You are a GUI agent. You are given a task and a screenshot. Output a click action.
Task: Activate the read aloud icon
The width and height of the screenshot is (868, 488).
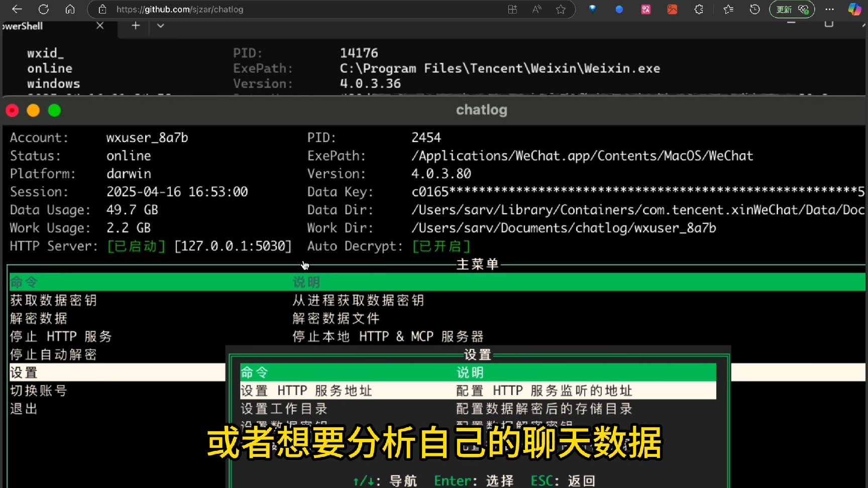click(536, 9)
